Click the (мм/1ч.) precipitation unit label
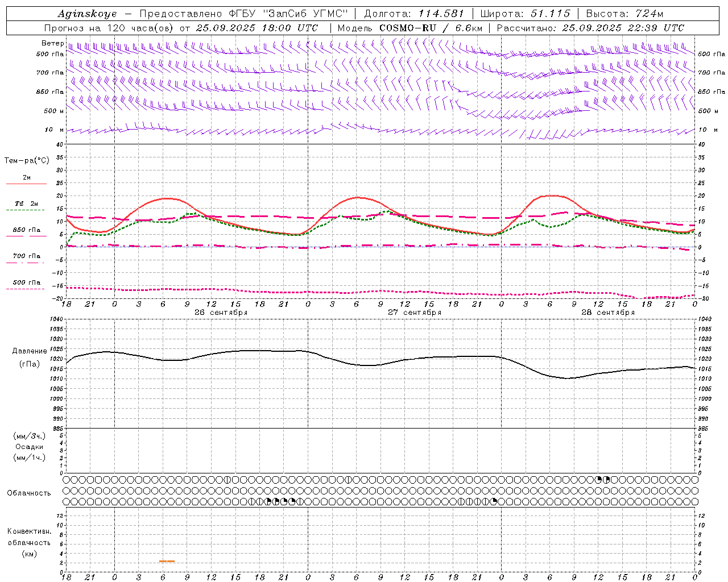This screenshot has width=728, height=582. 30,458
